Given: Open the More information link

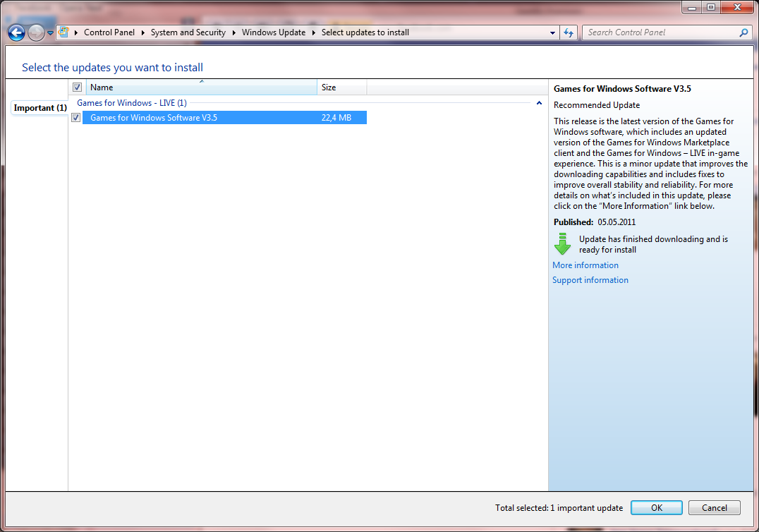Looking at the screenshot, I should [x=585, y=265].
